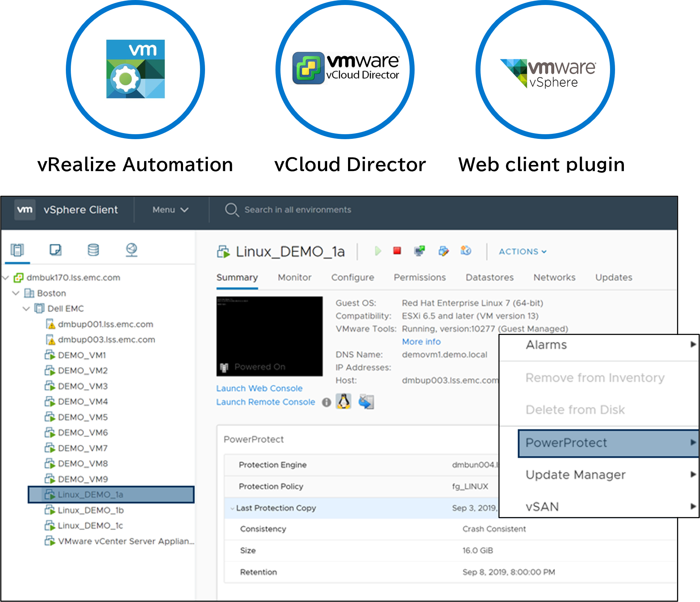Collapse the Dell EMC cluster node

(x=26, y=308)
